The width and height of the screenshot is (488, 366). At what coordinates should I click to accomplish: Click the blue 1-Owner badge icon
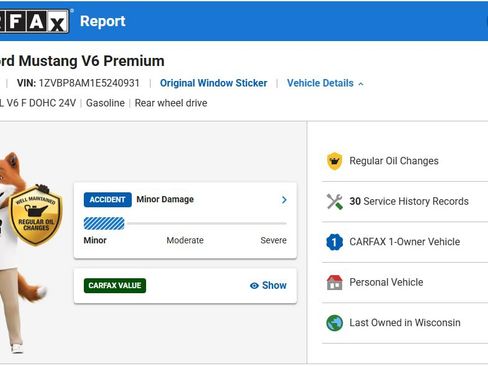(334, 242)
